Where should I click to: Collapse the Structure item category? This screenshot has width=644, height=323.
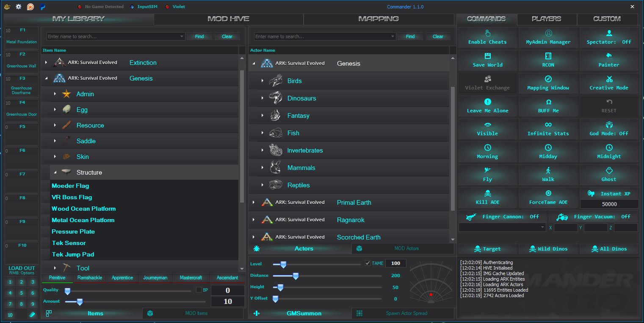[55, 173]
